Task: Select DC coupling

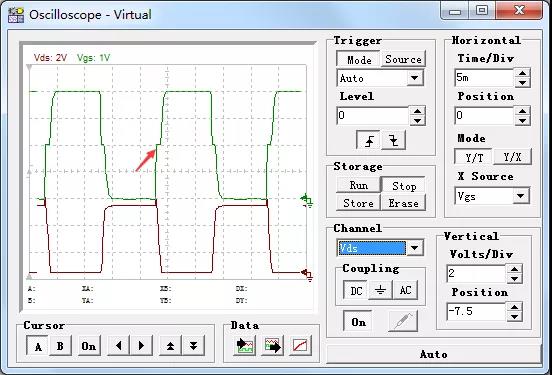Action: point(356,290)
